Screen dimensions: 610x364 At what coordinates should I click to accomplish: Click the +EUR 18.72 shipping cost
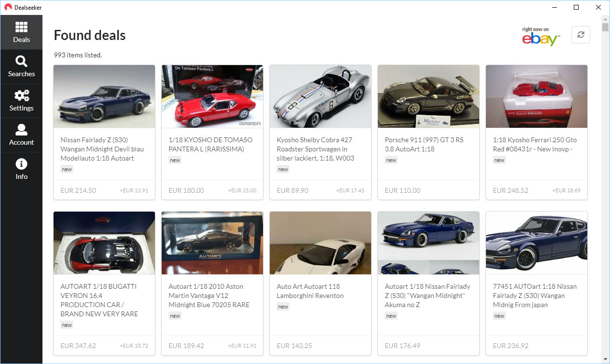click(x=134, y=346)
